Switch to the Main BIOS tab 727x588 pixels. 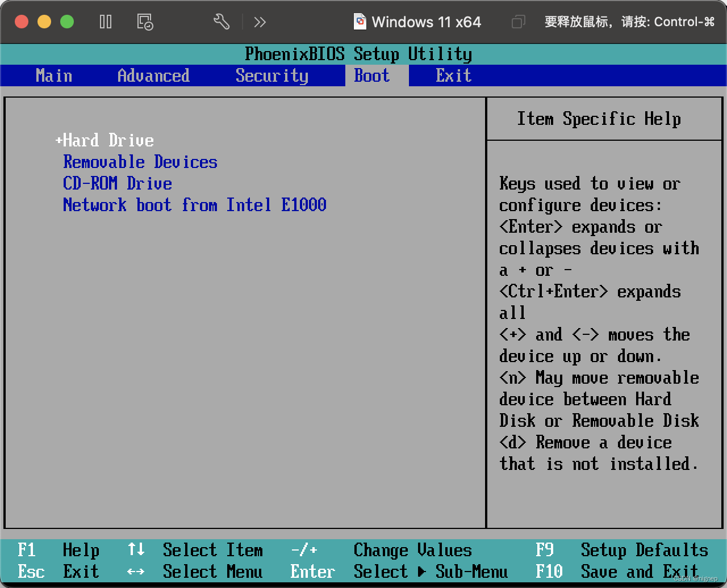tap(54, 75)
